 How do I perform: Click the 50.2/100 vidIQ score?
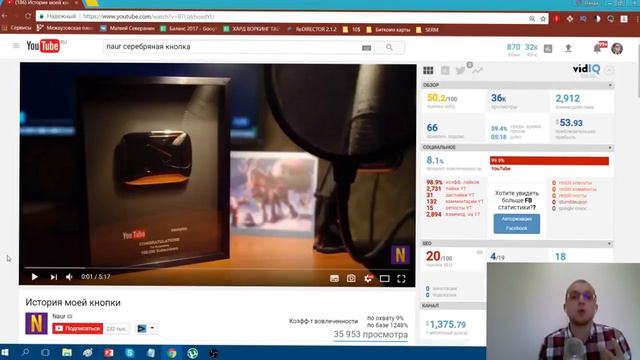click(x=442, y=98)
